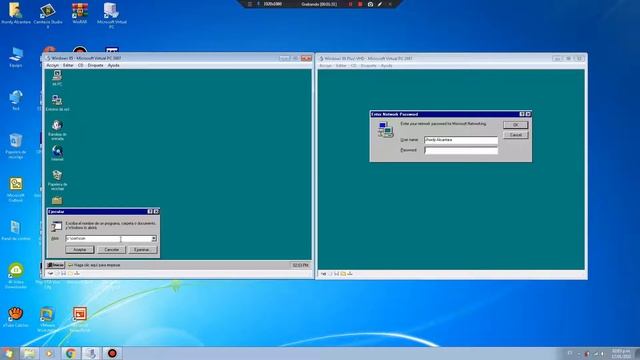The width and height of the screenshot is (640, 360).
Task: Click the User name field
Action: [x=461, y=140]
